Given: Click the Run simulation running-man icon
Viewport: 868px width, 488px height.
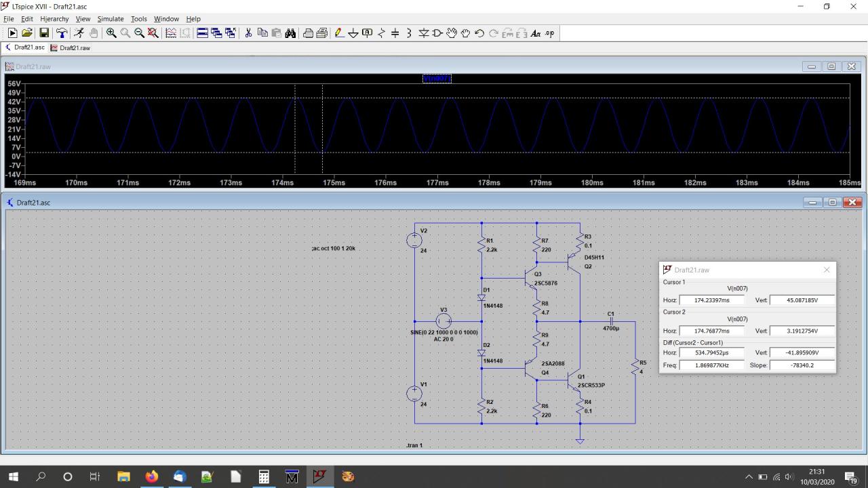Looking at the screenshot, I should tap(79, 33).
